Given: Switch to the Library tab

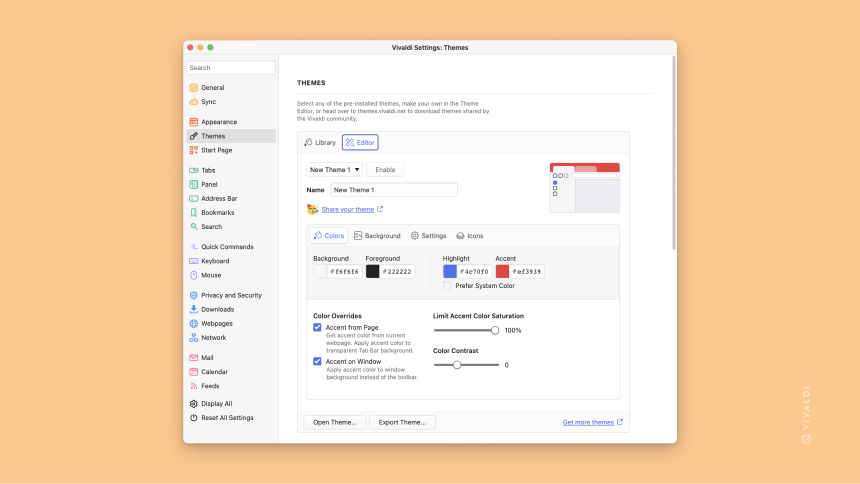Looking at the screenshot, I should pos(320,142).
